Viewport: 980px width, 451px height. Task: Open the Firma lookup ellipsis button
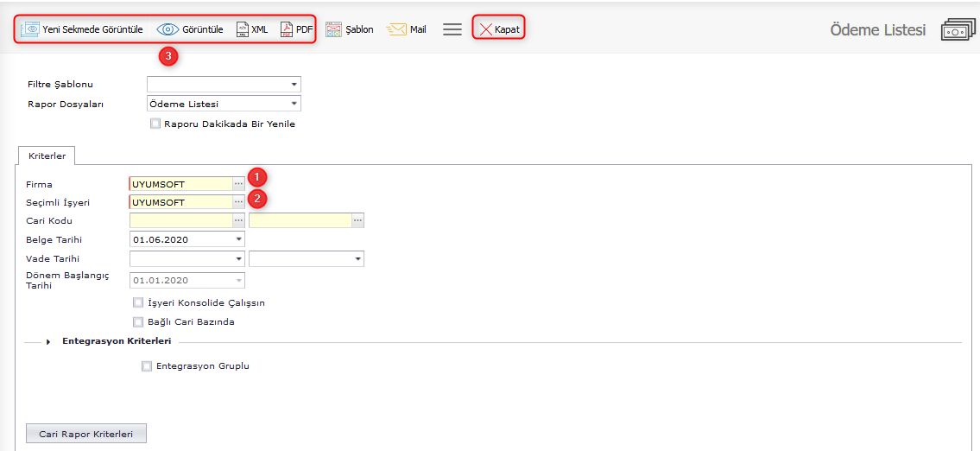[238, 184]
